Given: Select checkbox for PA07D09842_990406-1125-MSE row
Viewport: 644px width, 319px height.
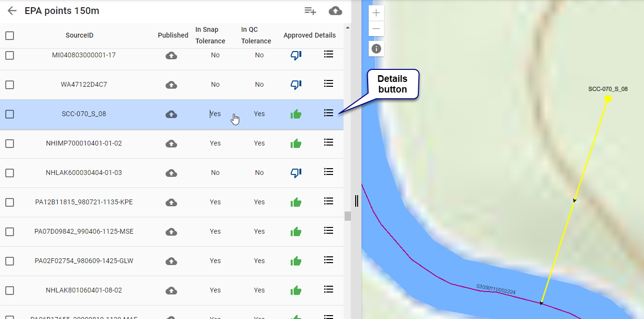Looking at the screenshot, I should [x=10, y=232].
